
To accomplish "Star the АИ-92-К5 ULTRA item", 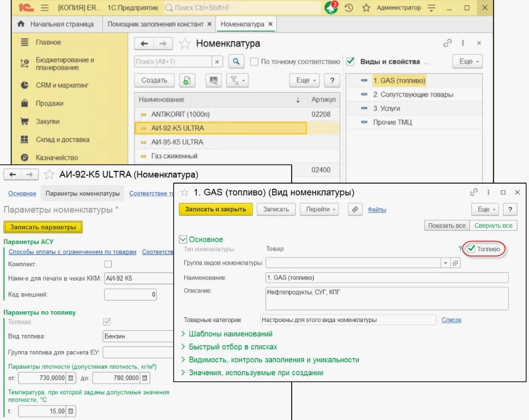I will click(49, 174).
